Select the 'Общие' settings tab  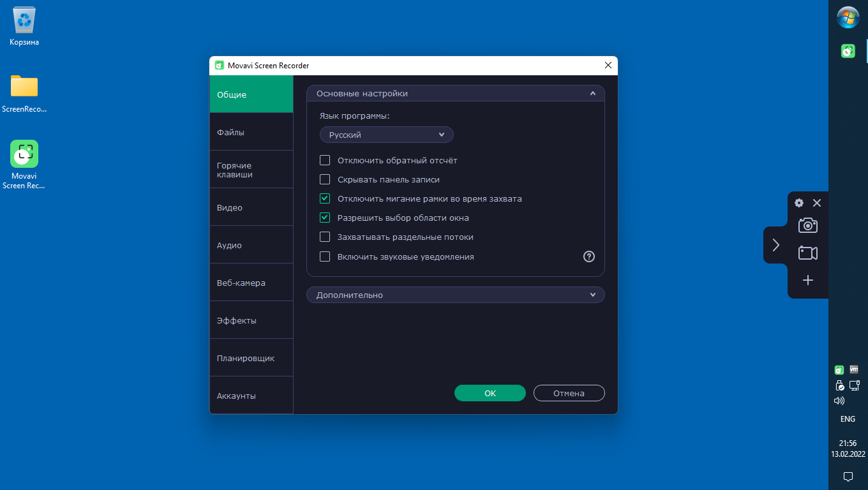tap(251, 94)
